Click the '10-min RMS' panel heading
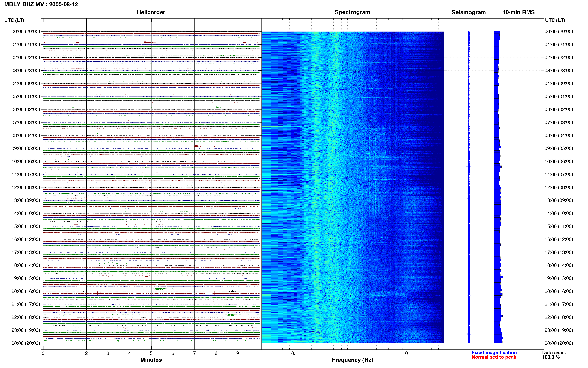 (x=518, y=12)
